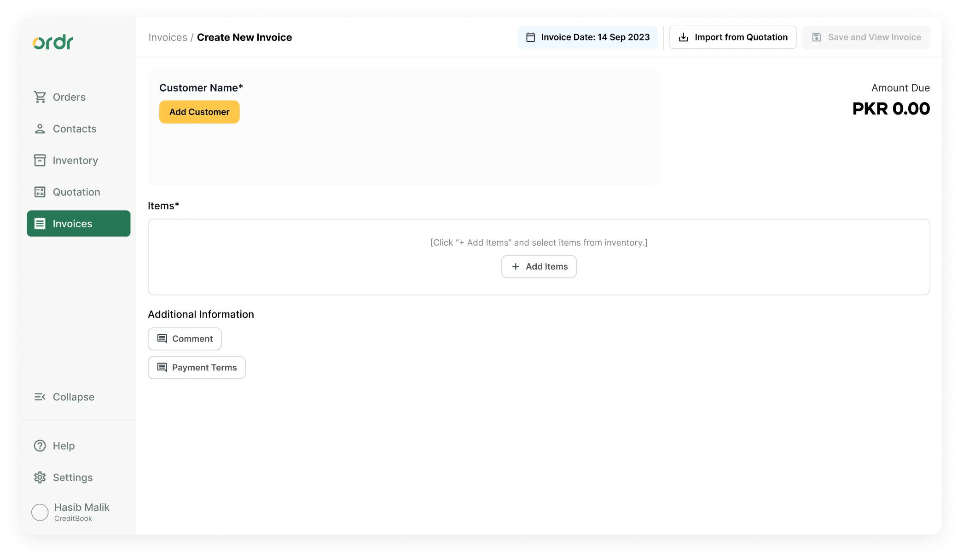963x560 pixels.
Task: Click Add Items in the Items section
Action: 539,266
